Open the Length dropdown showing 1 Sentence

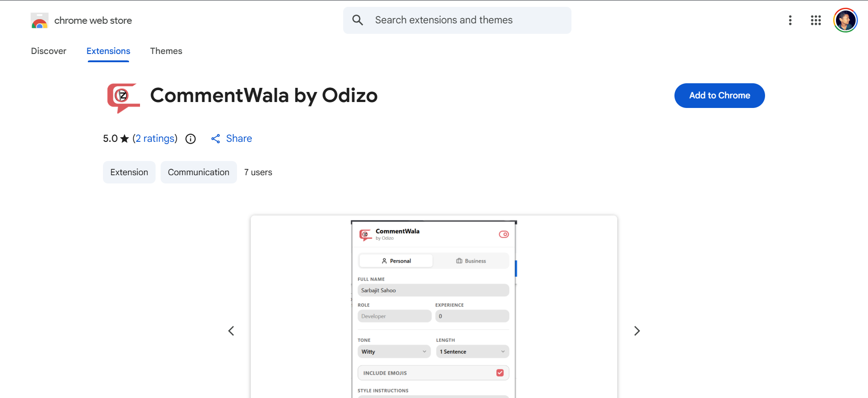472,351
